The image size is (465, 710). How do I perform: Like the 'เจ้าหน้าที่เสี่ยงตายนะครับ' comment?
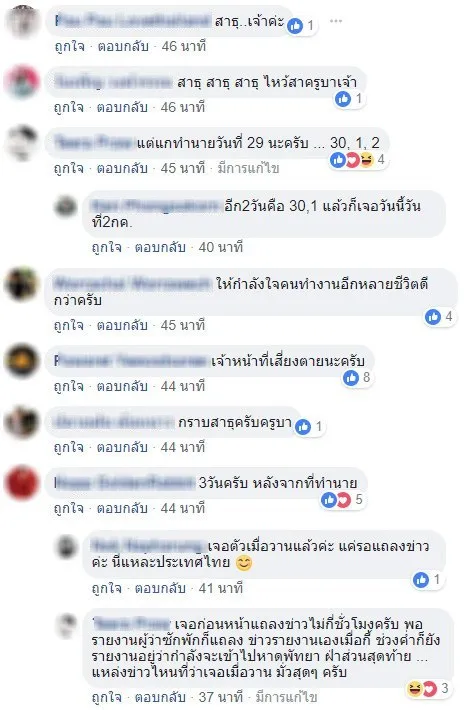(x=69, y=386)
